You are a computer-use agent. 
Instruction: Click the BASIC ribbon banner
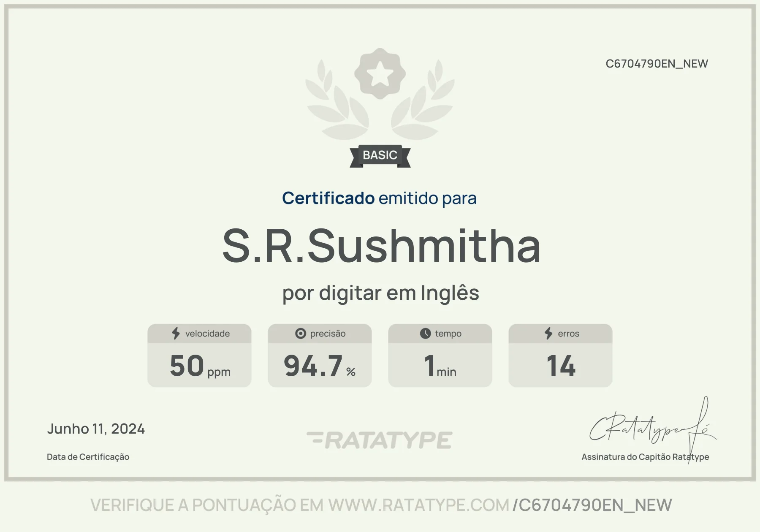click(380, 156)
